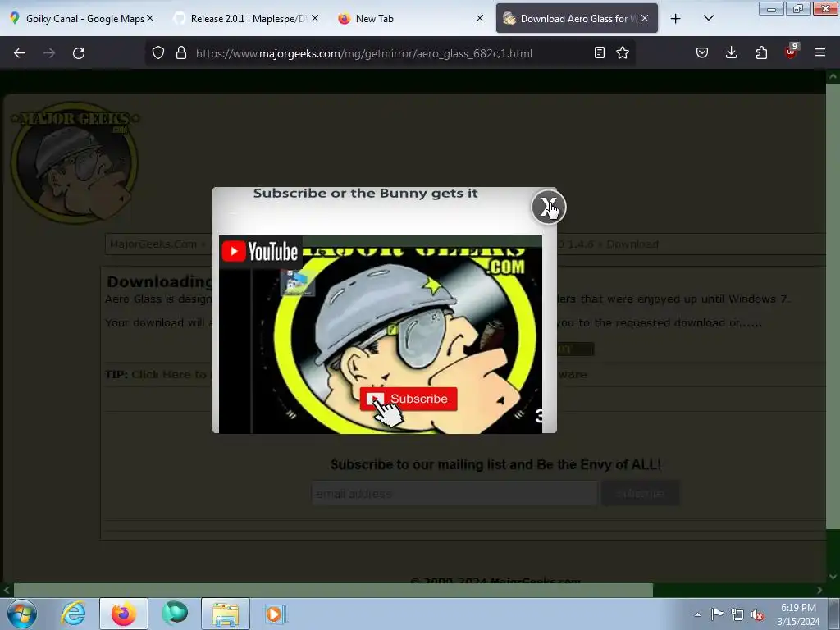
Task: Open the Firefox downloads panel
Action: [731, 52]
